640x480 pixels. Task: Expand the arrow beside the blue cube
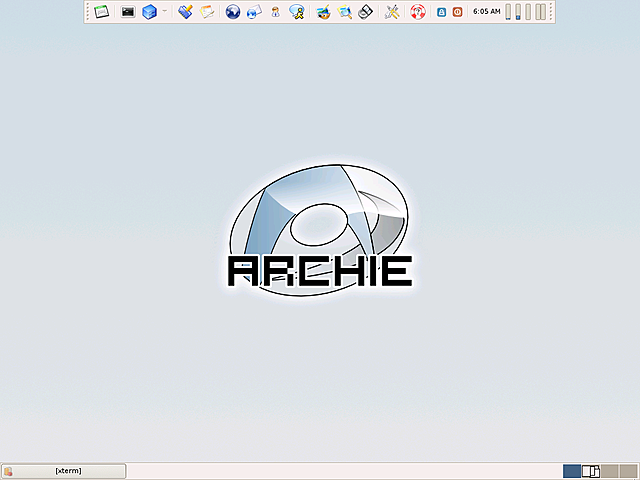coord(164,11)
